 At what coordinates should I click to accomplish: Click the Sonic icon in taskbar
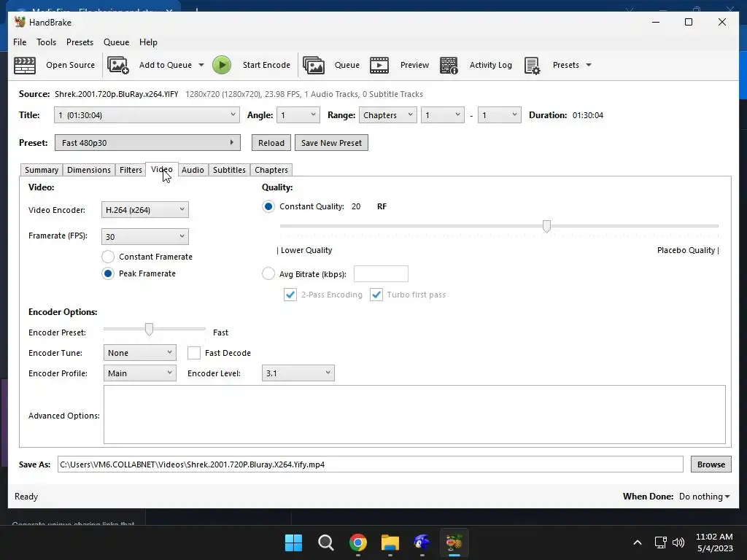point(422,542)
